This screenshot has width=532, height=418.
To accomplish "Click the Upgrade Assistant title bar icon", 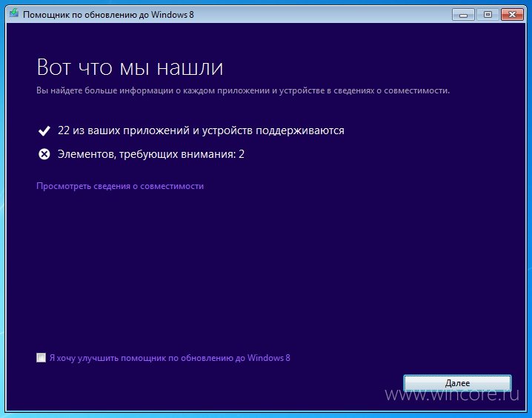I will (x=14, y=13).
